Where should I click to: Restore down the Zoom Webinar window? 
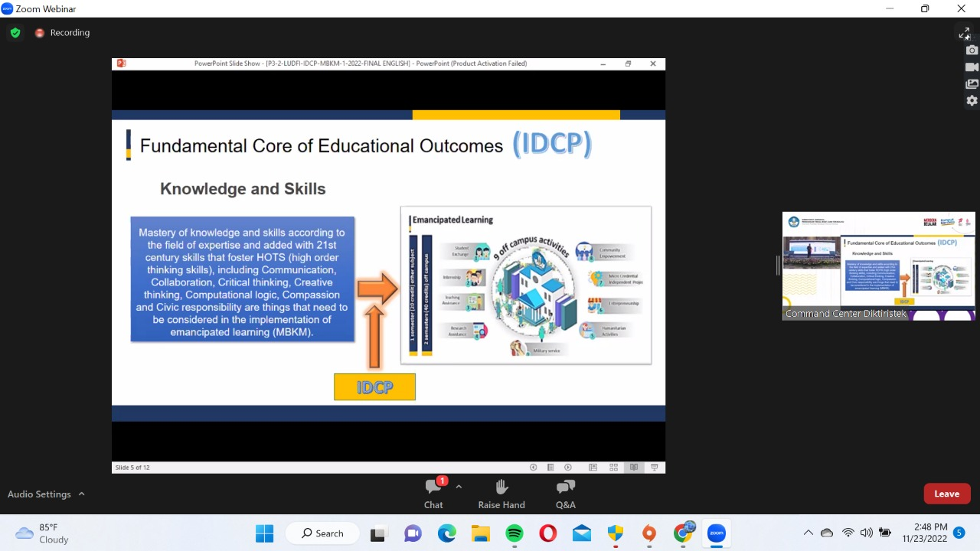(925, 8)
